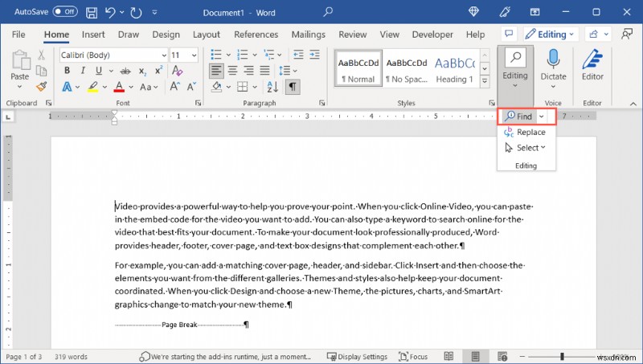Click the zoom slider handle
Screen dimensions: 643x364
[562, 356]
